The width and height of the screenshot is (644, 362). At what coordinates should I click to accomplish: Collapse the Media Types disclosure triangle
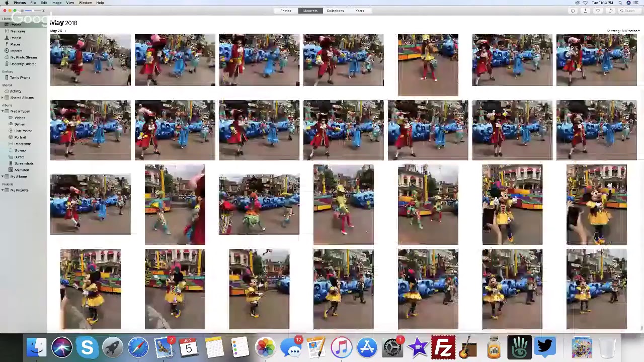pyautogui.click(x=3, y=111)
